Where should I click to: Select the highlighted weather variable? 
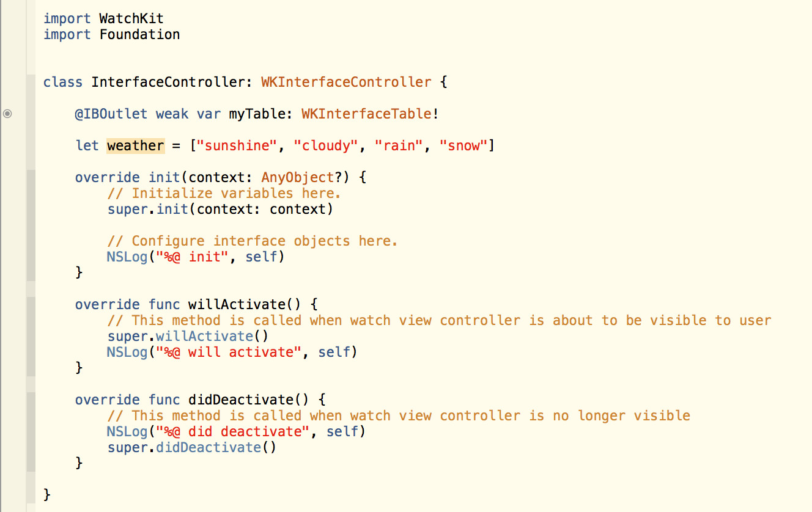[x=135, y=145]
